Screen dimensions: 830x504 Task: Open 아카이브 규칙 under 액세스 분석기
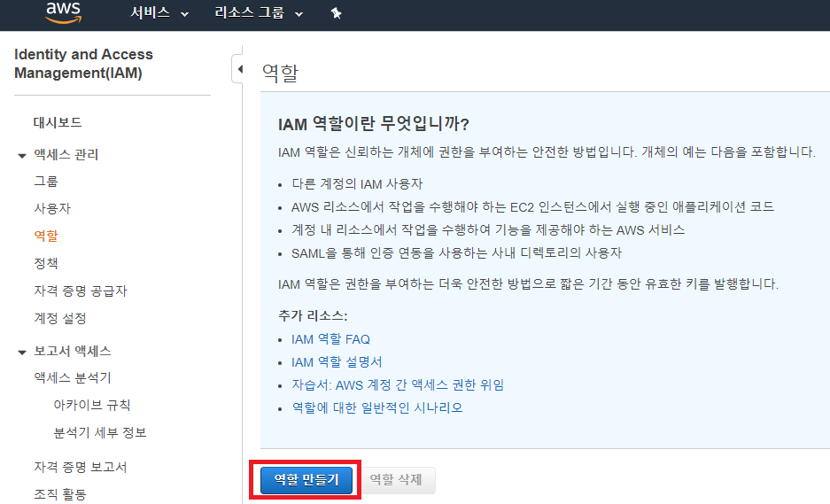(91, 405)
